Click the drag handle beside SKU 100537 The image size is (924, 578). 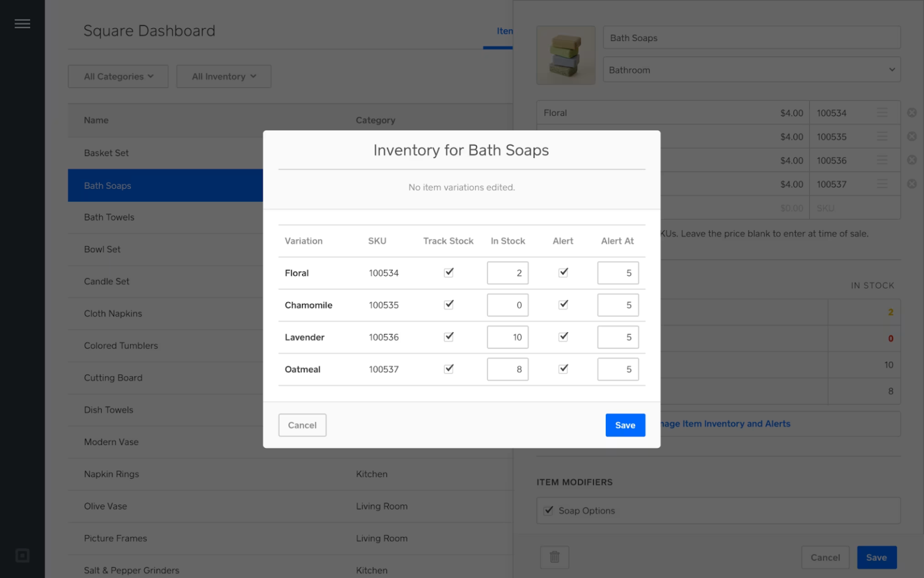click(882, 184)
